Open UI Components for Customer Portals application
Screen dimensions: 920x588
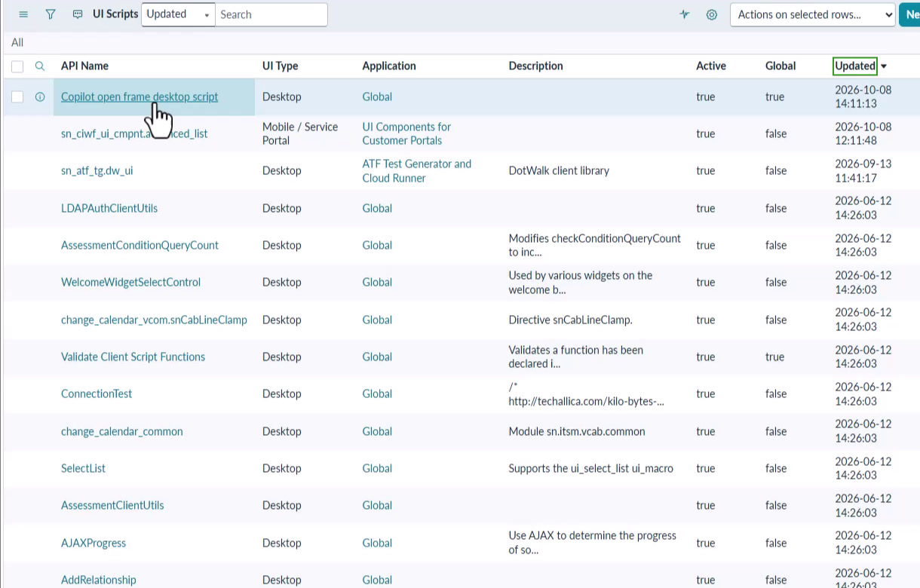(x=406, y=133)
